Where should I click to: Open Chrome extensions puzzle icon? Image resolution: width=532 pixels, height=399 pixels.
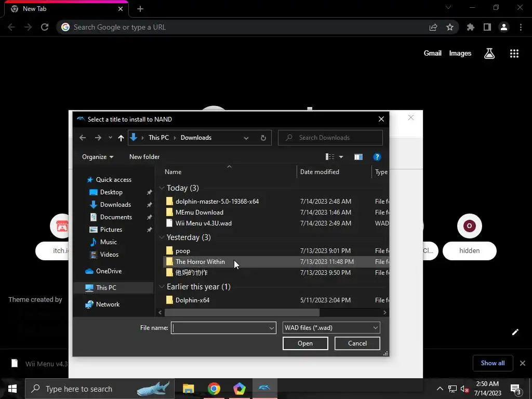coord(471,27)
